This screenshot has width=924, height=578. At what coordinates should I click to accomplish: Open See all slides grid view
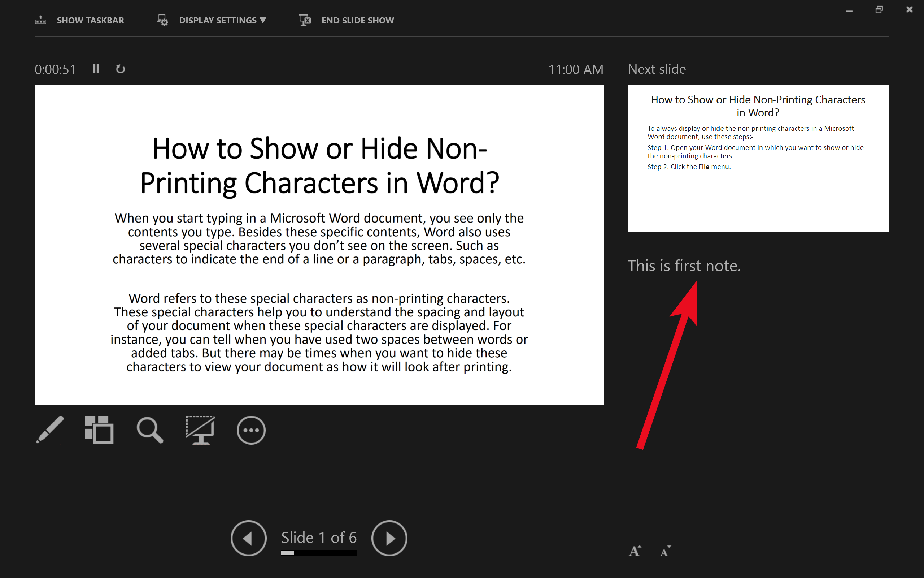click(x=99, y=430)
